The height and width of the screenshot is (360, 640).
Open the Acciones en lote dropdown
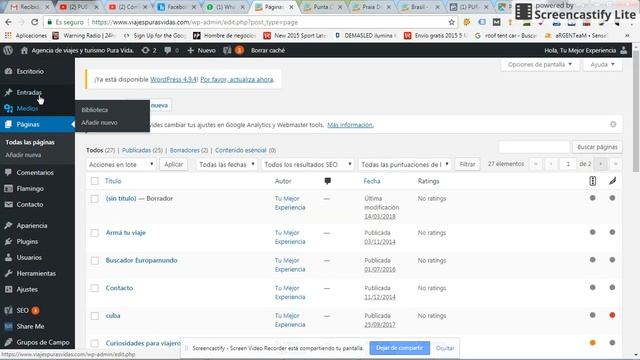tap(121, 164)
